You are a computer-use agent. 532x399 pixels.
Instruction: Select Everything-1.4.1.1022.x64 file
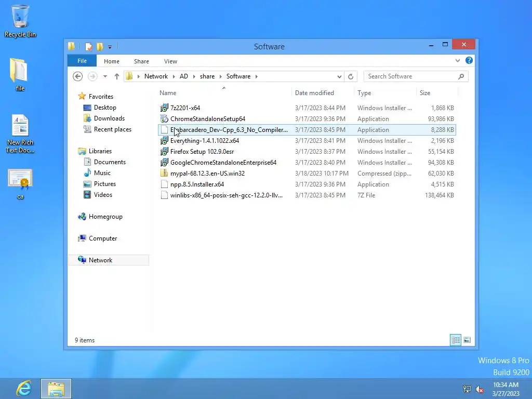click(307, 140)
